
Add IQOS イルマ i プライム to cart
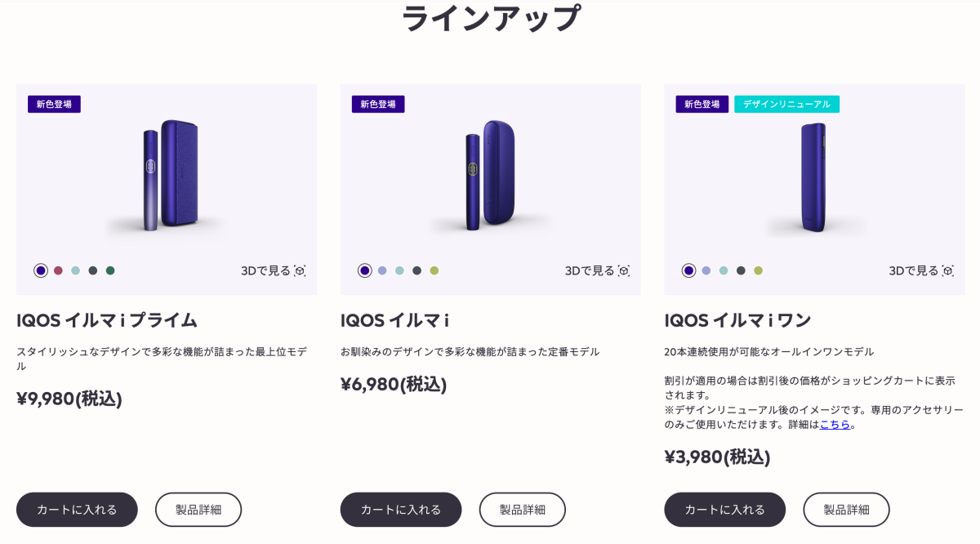[77, 509]
